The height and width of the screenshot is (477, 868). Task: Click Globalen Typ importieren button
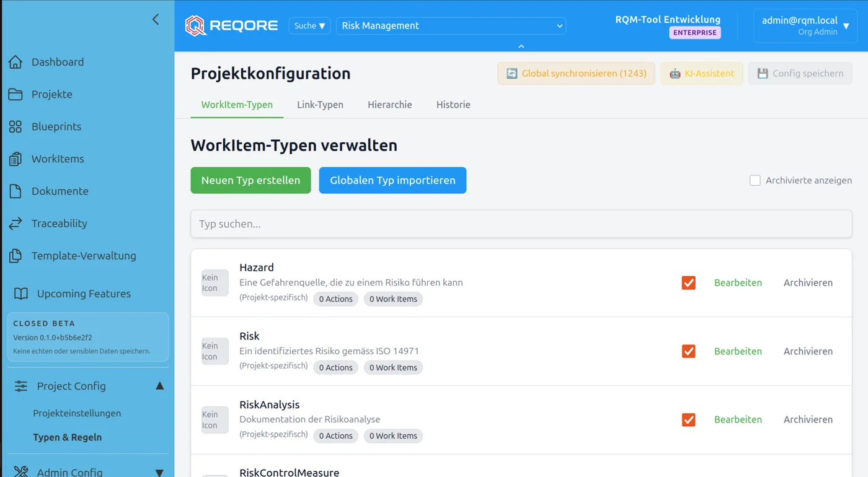click(x=392, y=180)
